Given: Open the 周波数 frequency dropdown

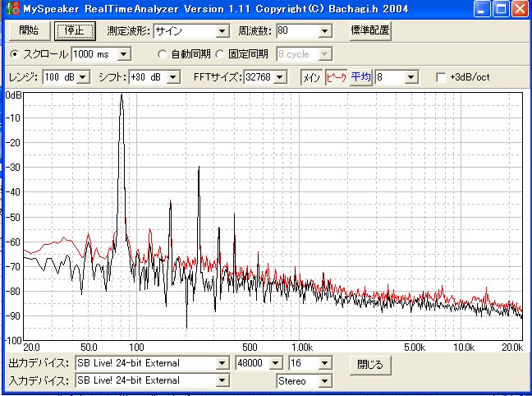Looking at the screenshot, I should point(324,31).
